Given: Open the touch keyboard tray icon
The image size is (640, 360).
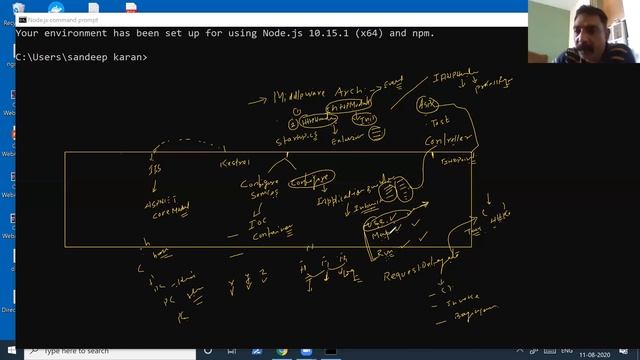Looking at the screenshot, I should 550,351.
